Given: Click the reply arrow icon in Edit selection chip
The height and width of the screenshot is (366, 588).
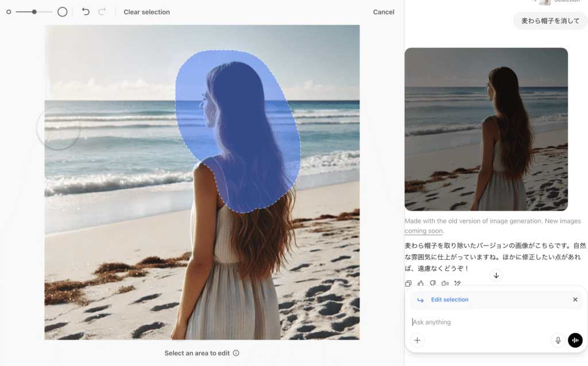Looking at the screenshot, I should 420,300.
